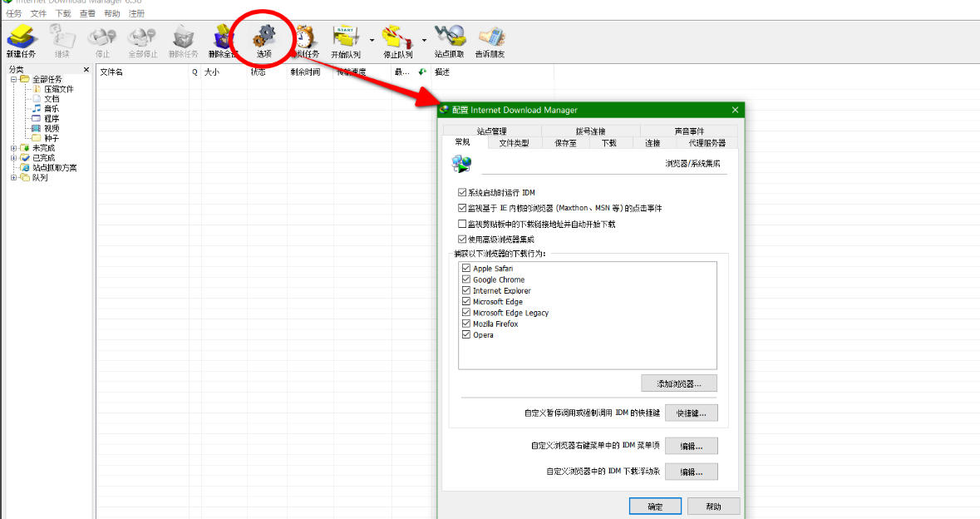This screenshot has width=980, height=519.
Task: Switch to 声音事件 tab in dialog
Action: [x=689, y=131]
